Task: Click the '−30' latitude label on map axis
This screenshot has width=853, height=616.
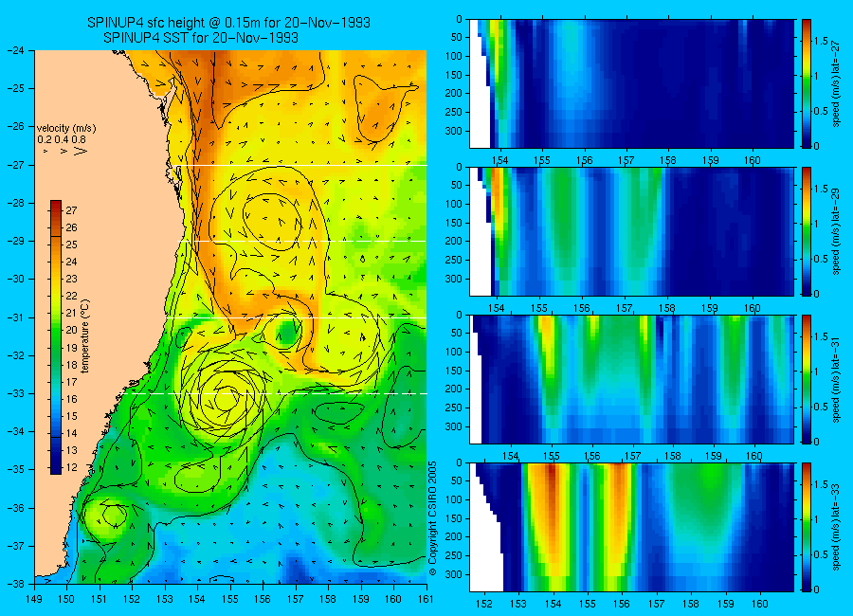Action: [x=17, y=279]
